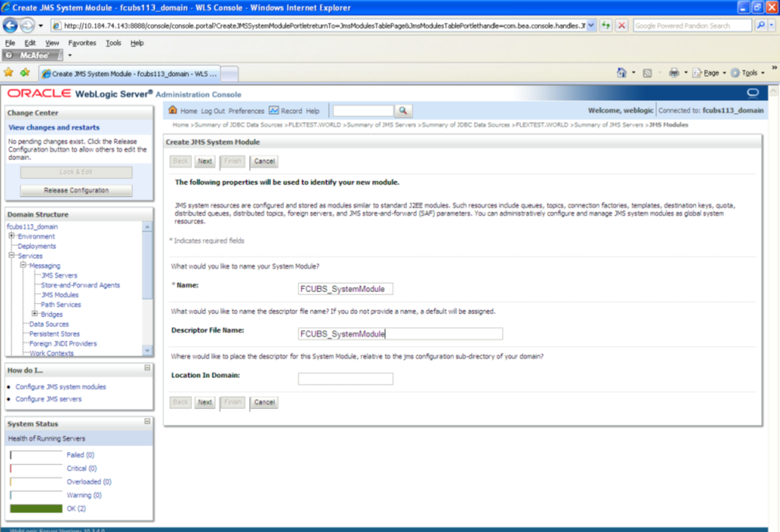Click the Log Out link
The width and height of the screenshot is (780, 532).
213,111
